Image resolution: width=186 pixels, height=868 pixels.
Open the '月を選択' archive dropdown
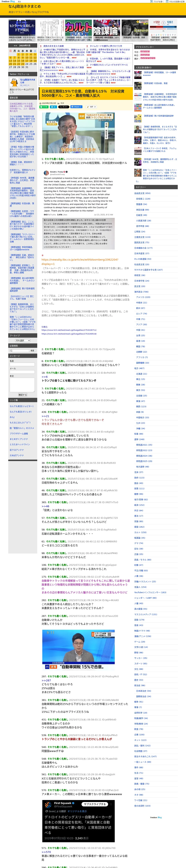tap(23, 341)
